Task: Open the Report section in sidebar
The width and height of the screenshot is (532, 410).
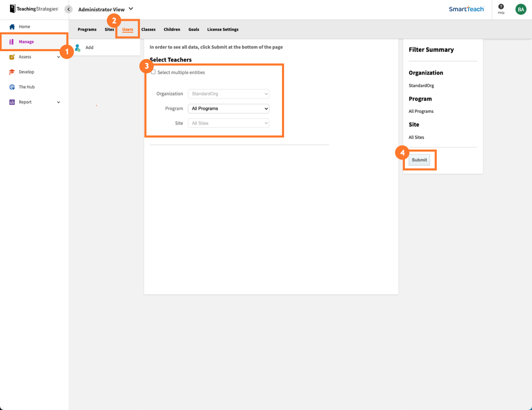Action: click(24, 102)
